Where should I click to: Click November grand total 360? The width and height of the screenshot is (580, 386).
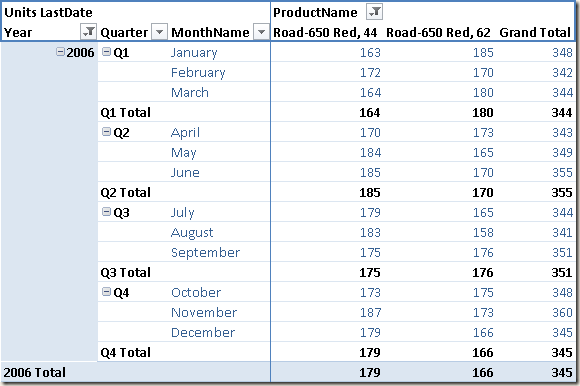pos(563,312)
